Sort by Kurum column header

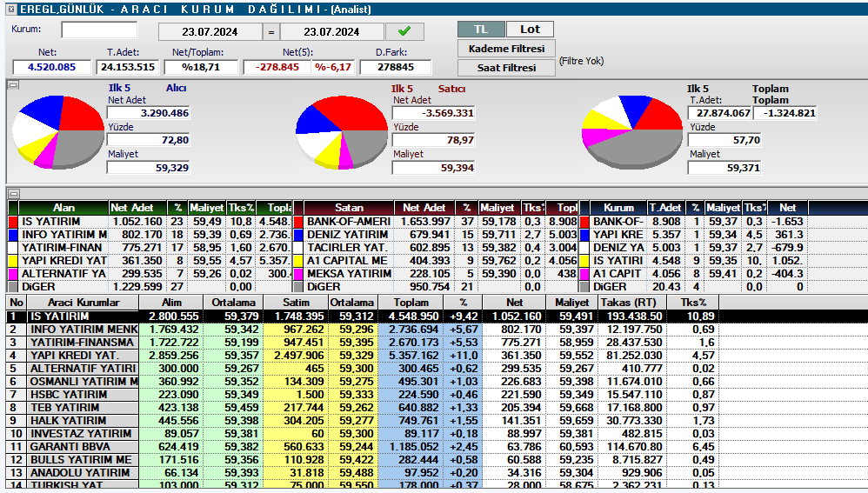pyautogui.click(x=618, y=208)
